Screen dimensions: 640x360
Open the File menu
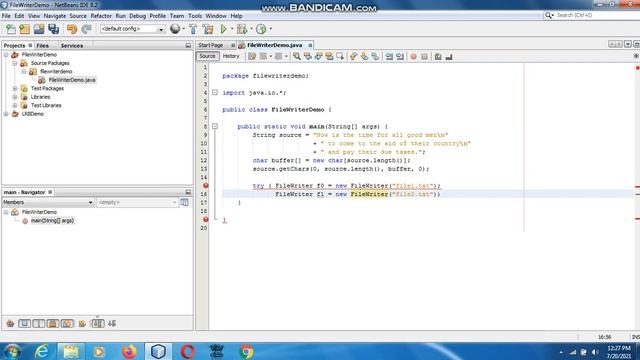click(6, 16)
